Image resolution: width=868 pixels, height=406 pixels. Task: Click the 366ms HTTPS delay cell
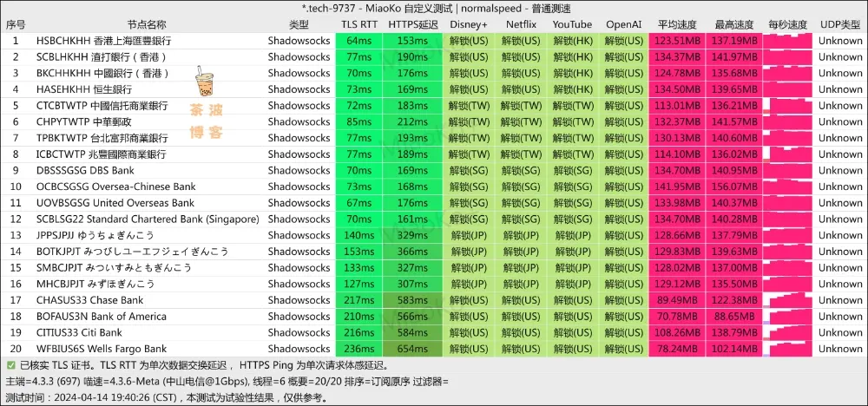click(412, 252)
